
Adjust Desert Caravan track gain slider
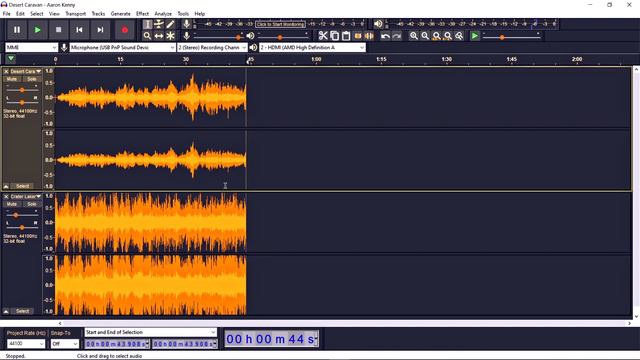tap(22, 90)
